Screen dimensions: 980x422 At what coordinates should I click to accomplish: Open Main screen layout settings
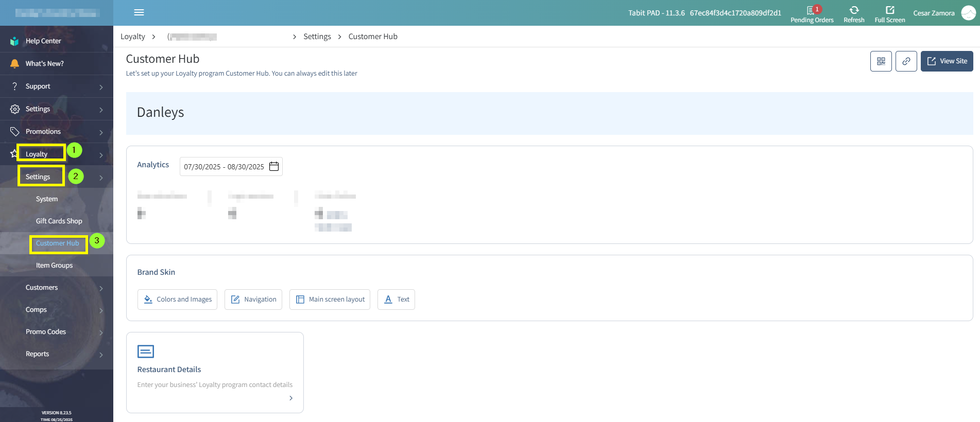coord(330,300)
